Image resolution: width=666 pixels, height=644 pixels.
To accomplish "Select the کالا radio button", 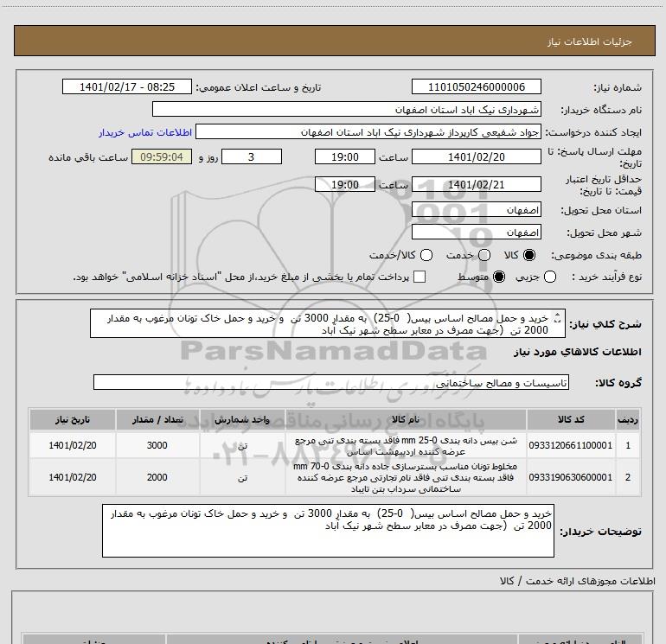I will [x=529, y=255].
